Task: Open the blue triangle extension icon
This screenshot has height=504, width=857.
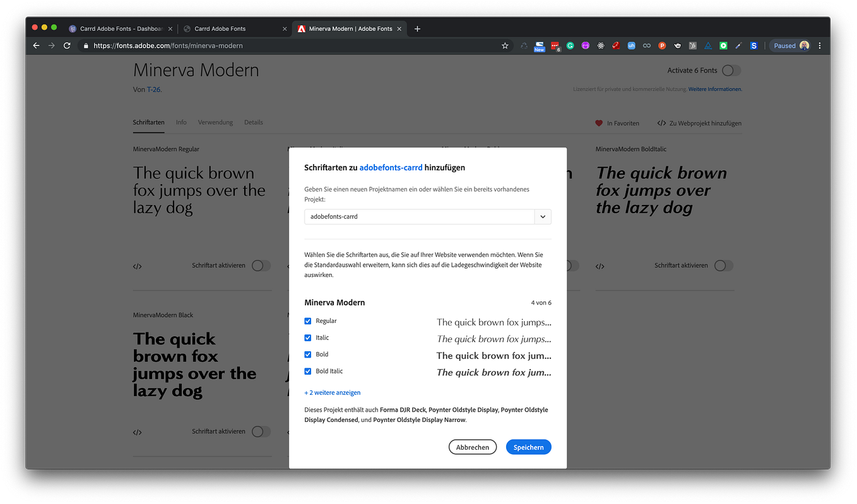Action: point(708,45)
